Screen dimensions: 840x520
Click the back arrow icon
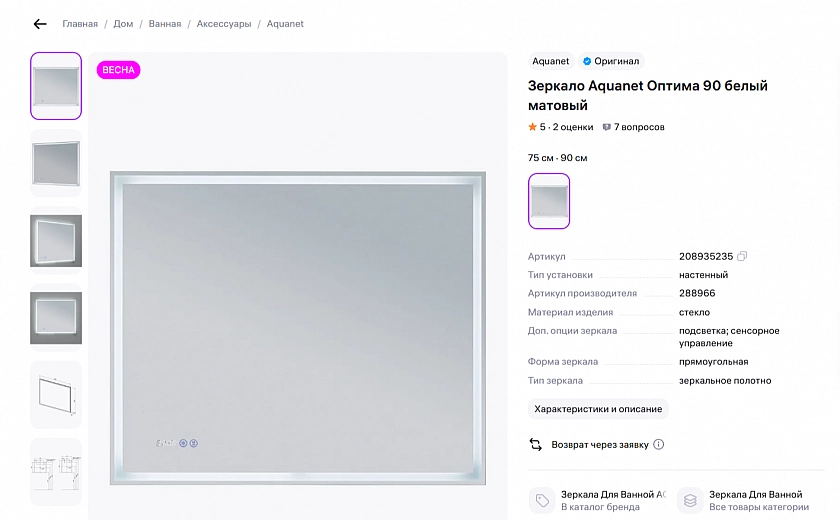[x=40, y=24]
